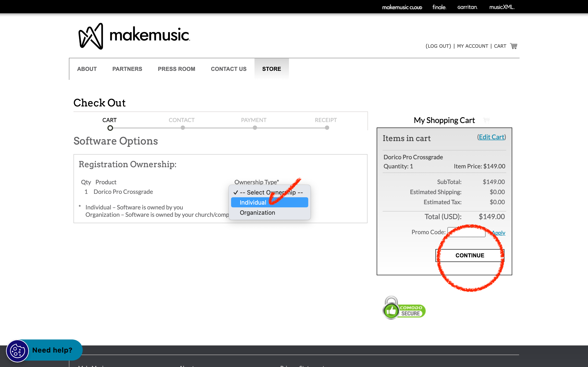Open the musicXML brand logo link
This screenshot has height=367, width=588.
tap(502, 7)
